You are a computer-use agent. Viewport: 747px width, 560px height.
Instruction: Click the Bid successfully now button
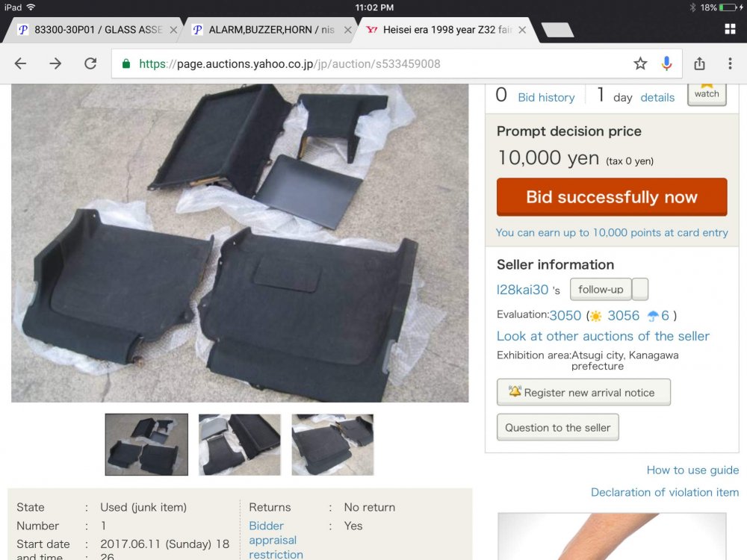click(x=612, y=197)
